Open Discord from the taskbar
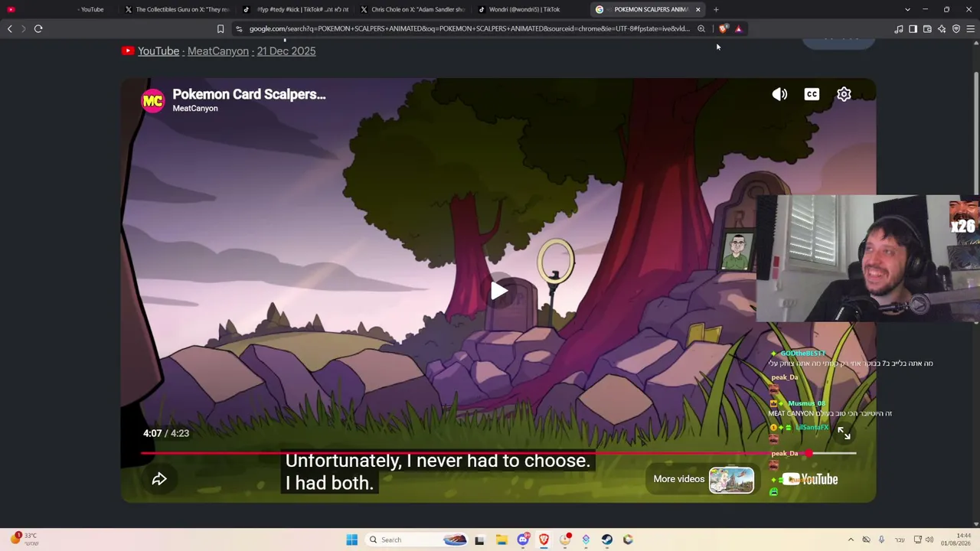The image size is (980, 551). [523, 540]
